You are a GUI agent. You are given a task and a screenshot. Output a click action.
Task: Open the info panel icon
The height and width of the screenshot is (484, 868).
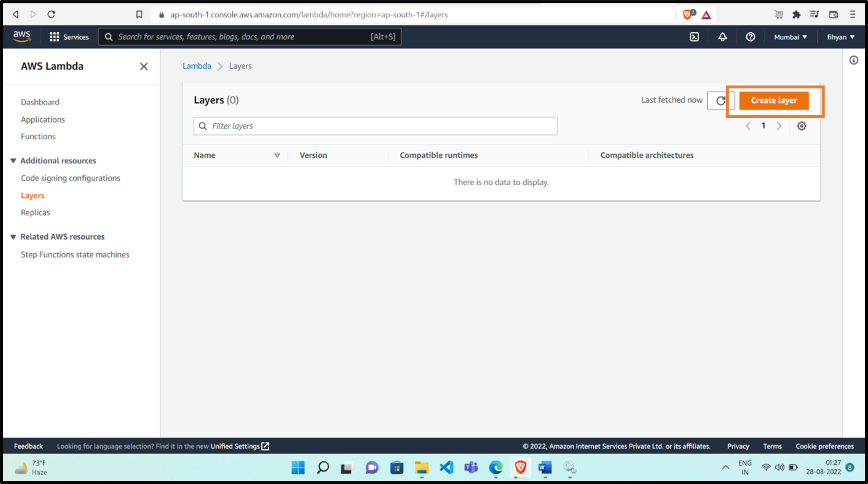(x=854, y=60)
